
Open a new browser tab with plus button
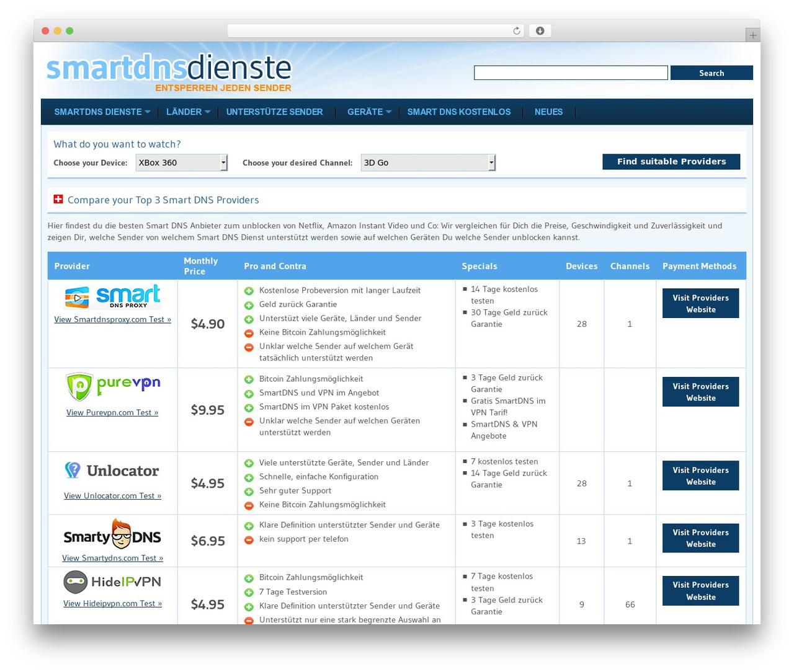coord(752,35)
